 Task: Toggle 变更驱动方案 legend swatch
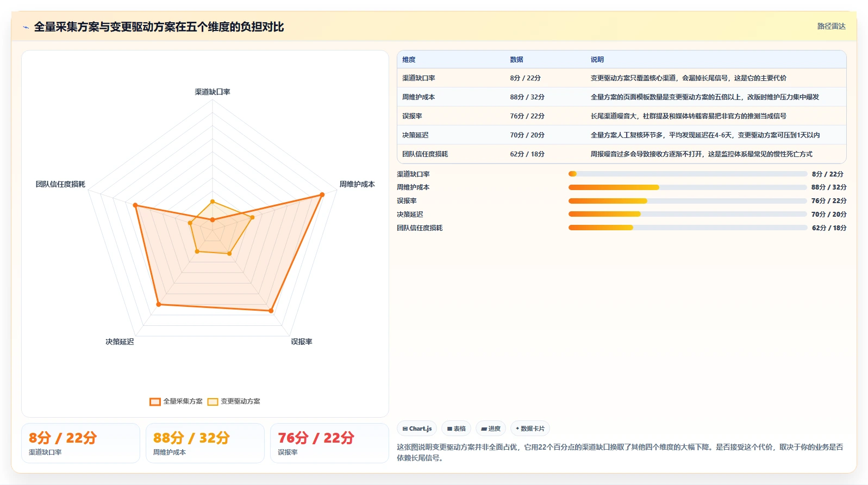coord(213,402)
